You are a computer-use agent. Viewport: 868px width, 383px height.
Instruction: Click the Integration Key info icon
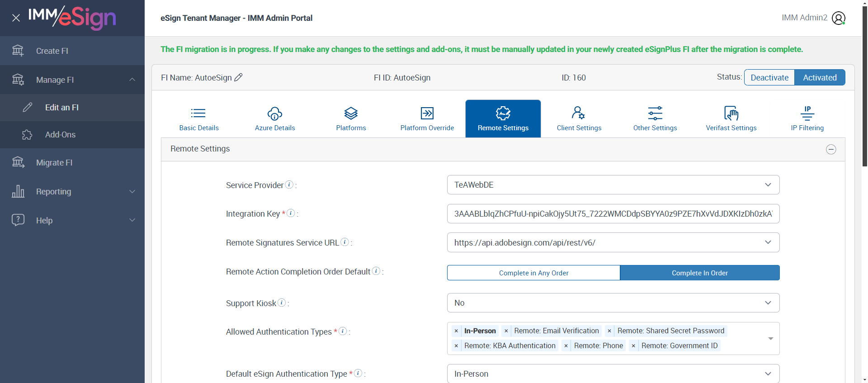[291, 213]
